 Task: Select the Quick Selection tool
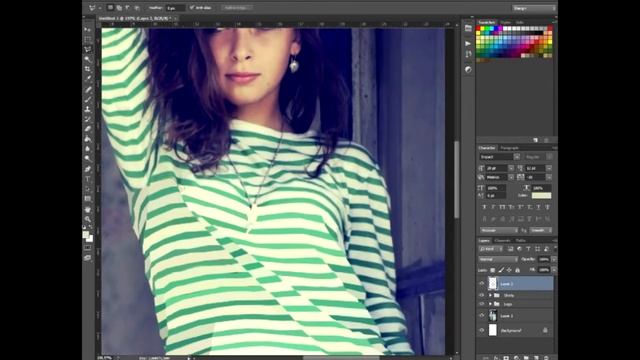point(88,60)
